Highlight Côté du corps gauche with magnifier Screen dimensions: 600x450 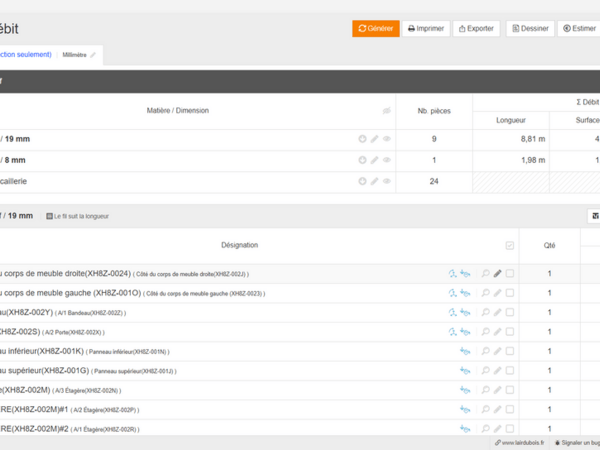point(486,293)
